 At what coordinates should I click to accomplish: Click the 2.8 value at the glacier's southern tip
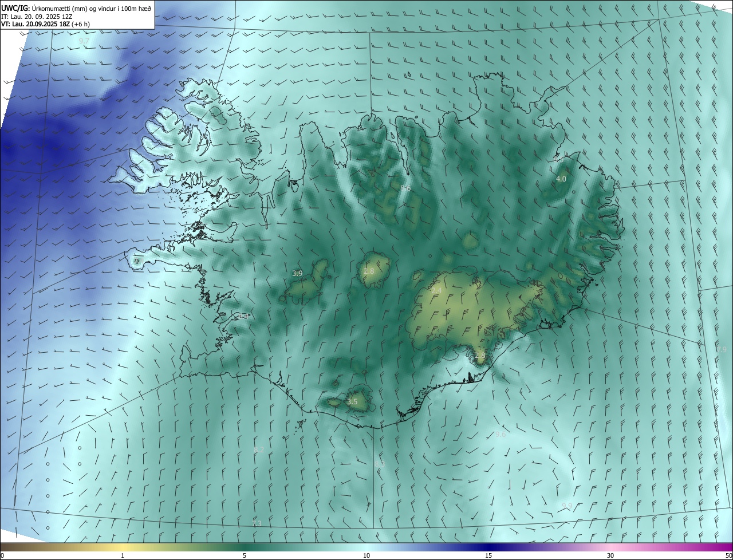(x=480, y=355)
